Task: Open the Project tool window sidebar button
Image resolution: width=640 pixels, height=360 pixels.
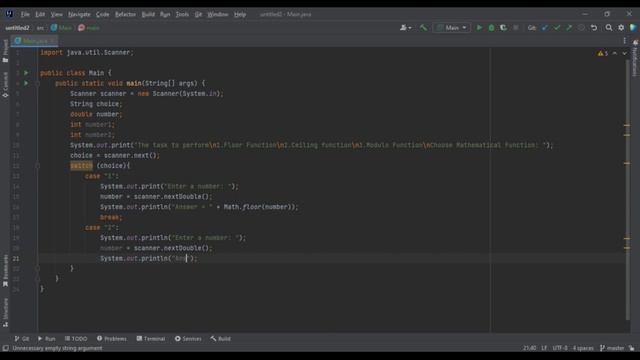Action: [x=5, y=51]
